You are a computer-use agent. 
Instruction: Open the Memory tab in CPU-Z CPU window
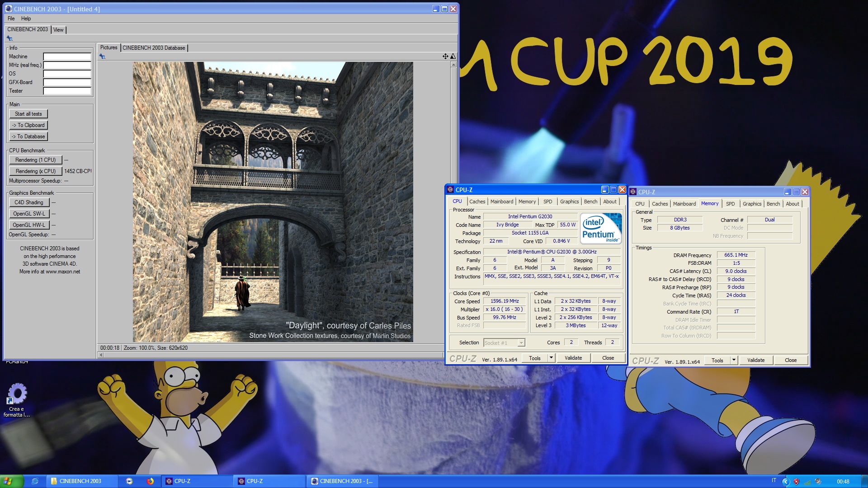coord(527,202)
